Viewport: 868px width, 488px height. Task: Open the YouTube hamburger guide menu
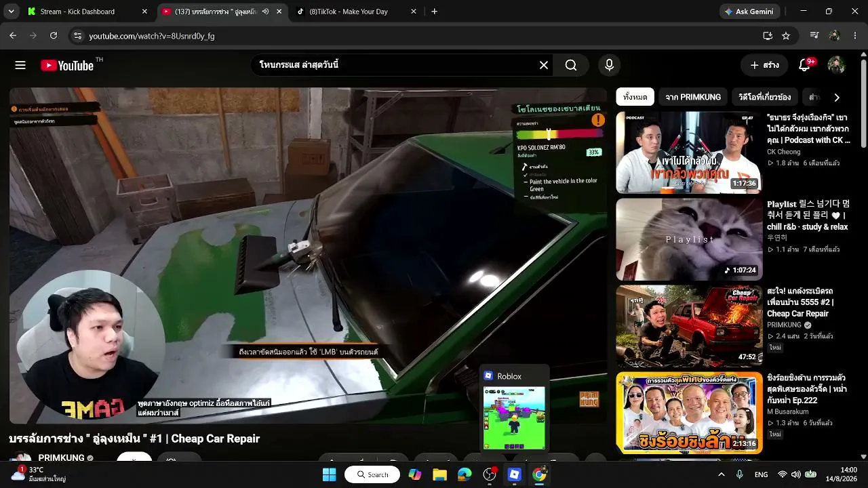[x=20, y=65]
